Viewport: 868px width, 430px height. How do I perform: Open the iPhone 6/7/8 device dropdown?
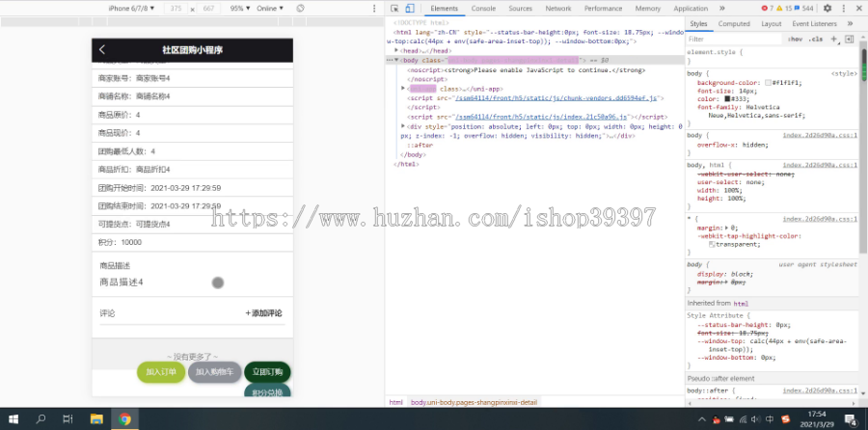pyautogui.click(x=132, y=9)
